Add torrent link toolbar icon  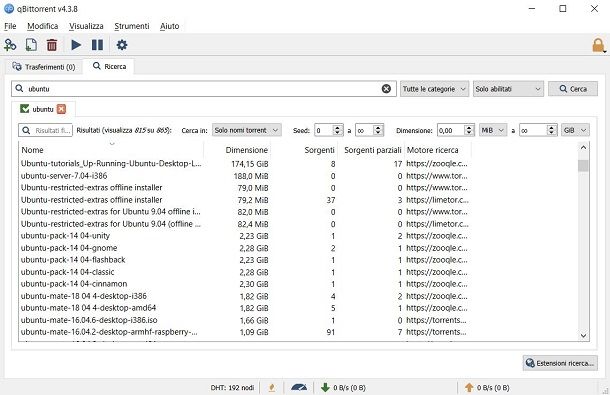coord(10,45)
